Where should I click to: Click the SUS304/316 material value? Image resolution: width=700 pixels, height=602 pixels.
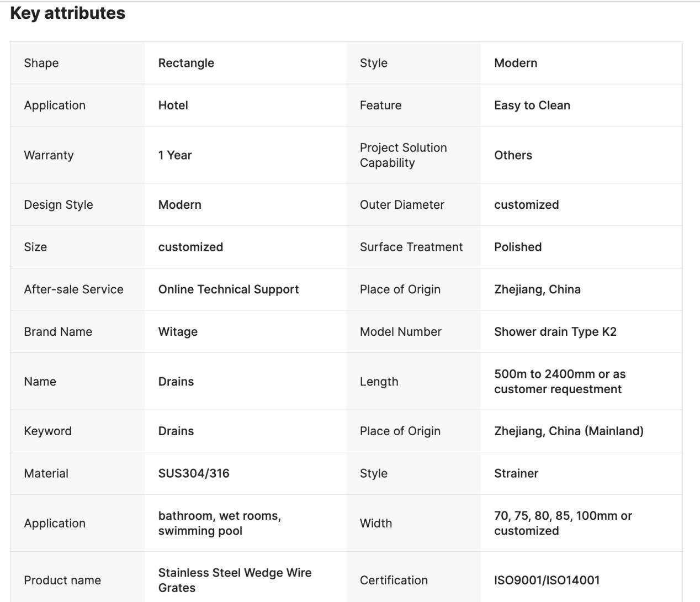pos(194,473)
